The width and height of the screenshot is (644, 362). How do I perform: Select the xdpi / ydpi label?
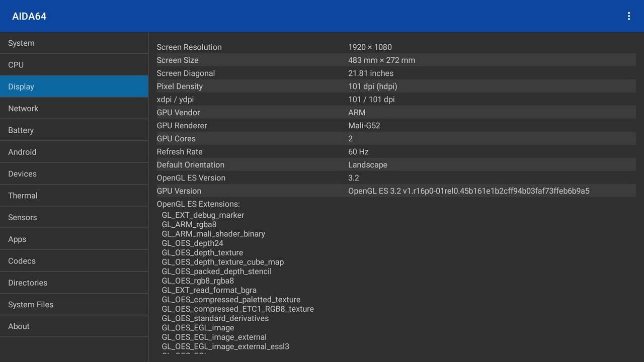[175, 100]
